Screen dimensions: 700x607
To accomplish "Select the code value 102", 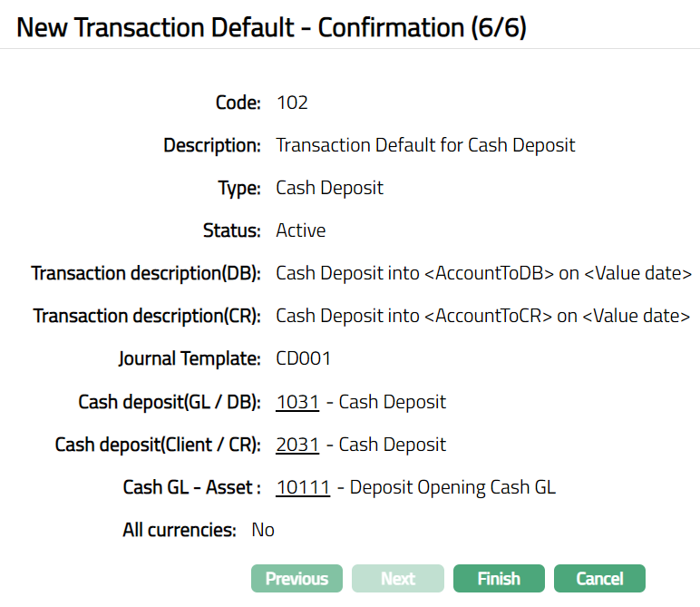I will pos(292,103).
